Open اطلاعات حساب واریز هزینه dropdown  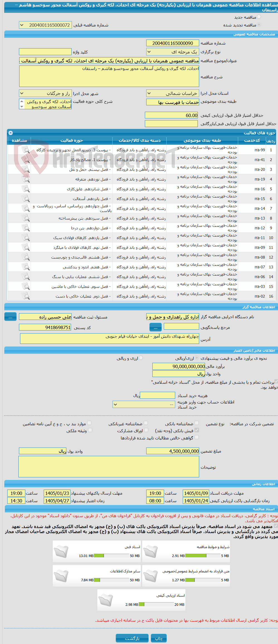(x=144, y=404)
